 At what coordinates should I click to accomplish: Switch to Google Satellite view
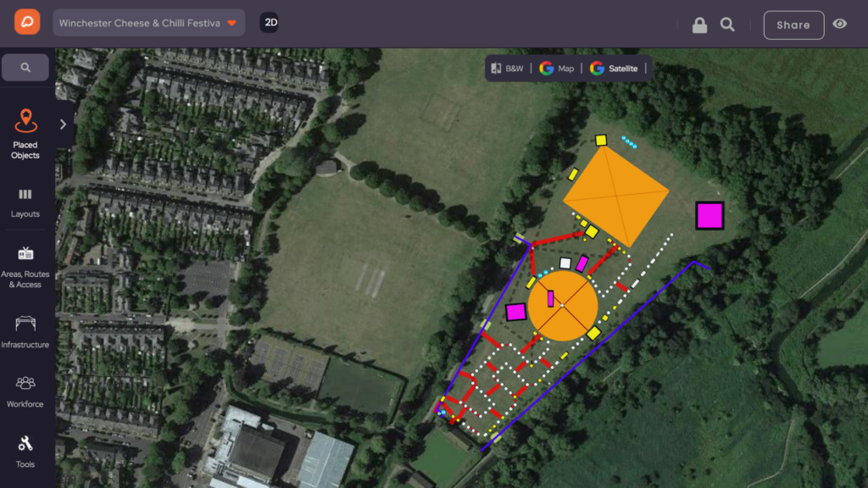[614, 69]
